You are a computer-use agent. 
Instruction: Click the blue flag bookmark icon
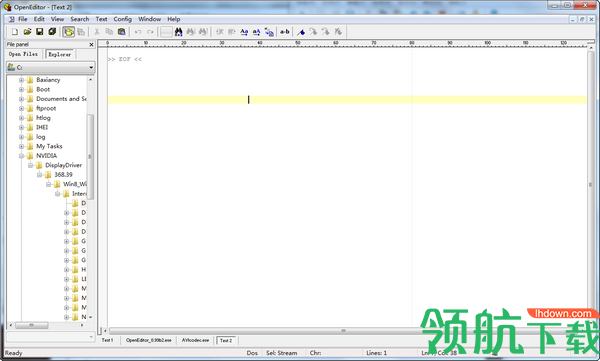(x=301, y=32)
